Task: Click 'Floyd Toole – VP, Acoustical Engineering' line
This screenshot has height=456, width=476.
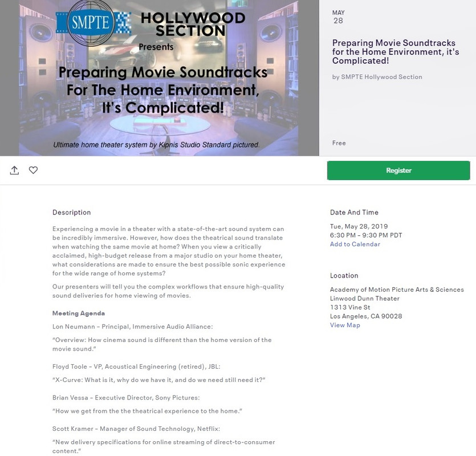Action: [x=136, y=367]
